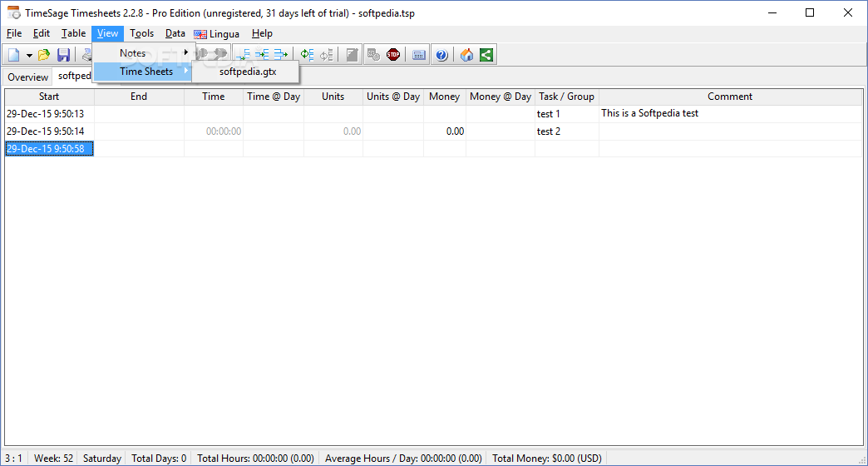The height and width of the screenshot is (466, 868).
Task: Click the 00:00:00 time cell
Action: (214, 131)
